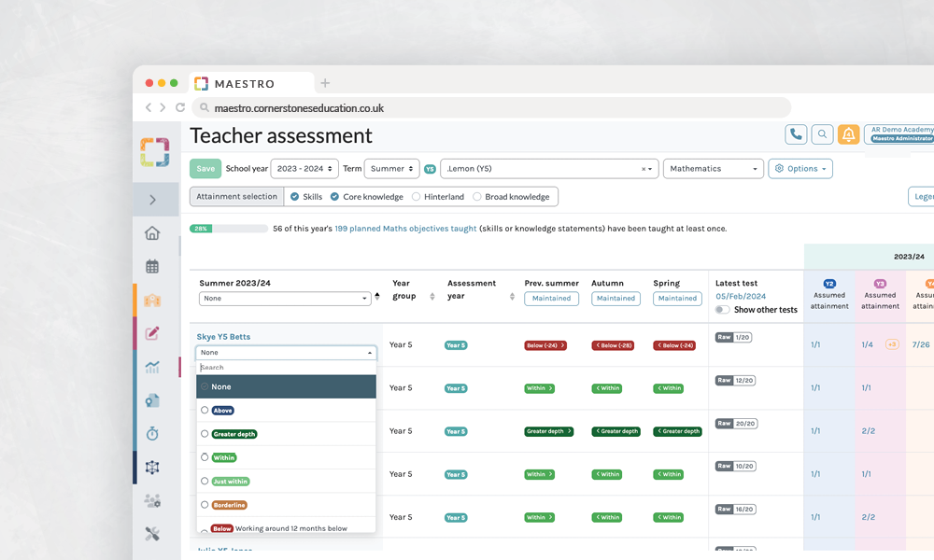Expand the sidebar with the chevron arrow
Screen dimensions: 934x560
point(152,200)
